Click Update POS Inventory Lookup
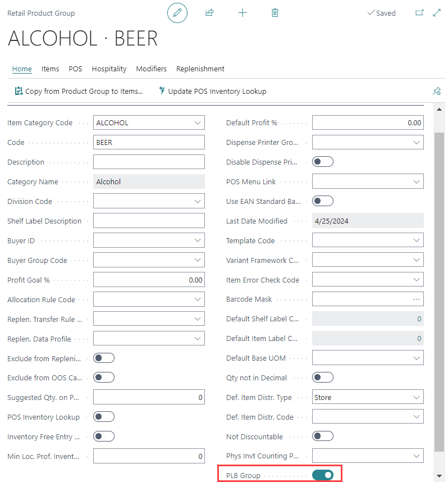This screenshot has width=448, height=482. 212,91
